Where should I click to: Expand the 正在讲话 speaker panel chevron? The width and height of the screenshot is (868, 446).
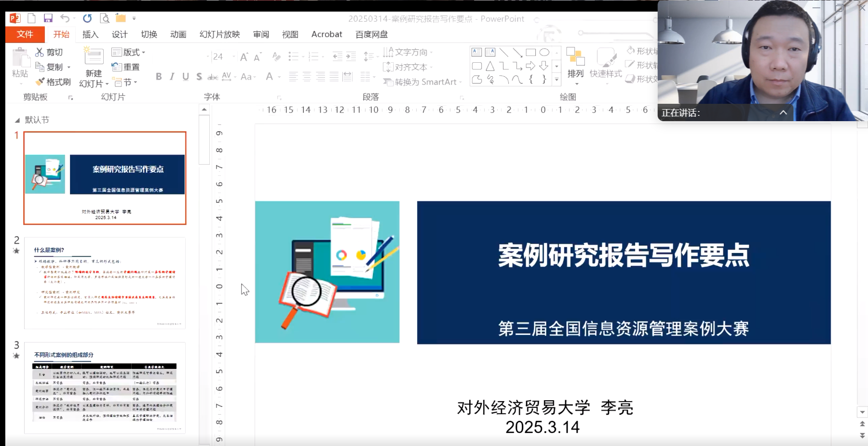point(783,112)
